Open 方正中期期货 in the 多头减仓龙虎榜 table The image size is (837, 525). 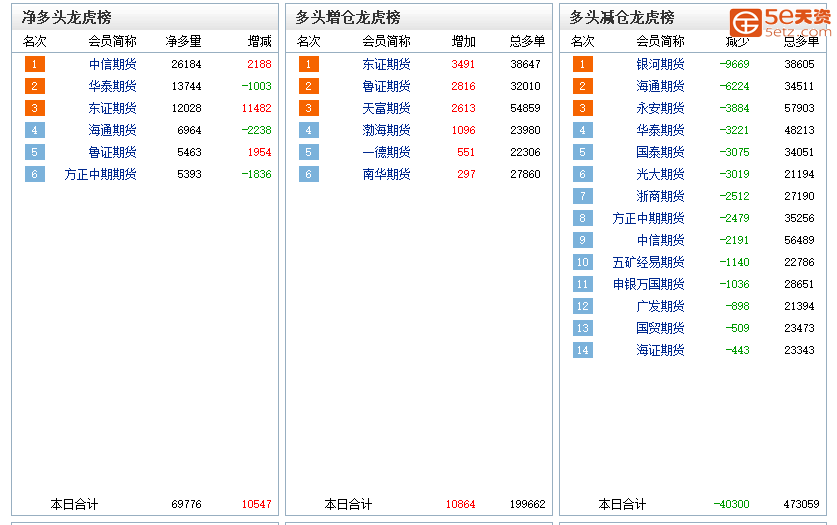649,218
